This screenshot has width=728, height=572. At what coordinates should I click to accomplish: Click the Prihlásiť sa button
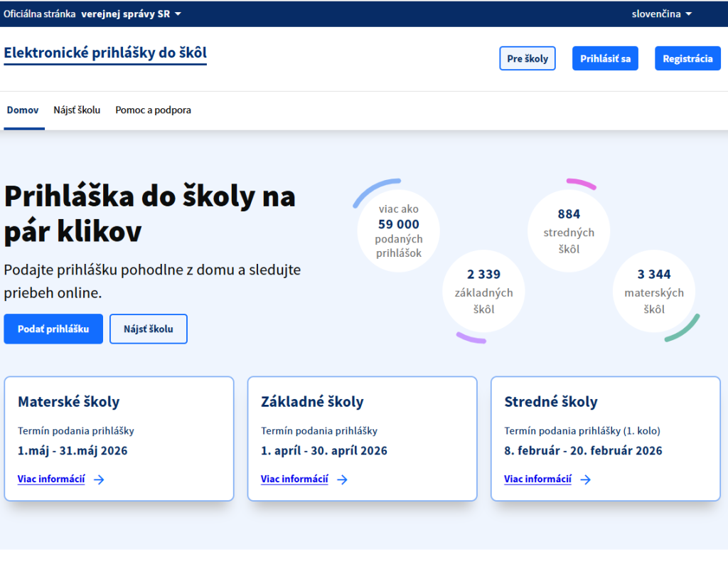(605, 58)
